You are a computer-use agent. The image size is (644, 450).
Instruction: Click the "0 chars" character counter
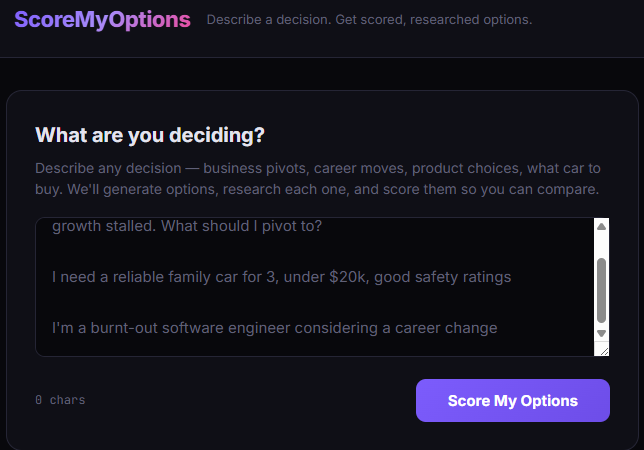(60, 400)
